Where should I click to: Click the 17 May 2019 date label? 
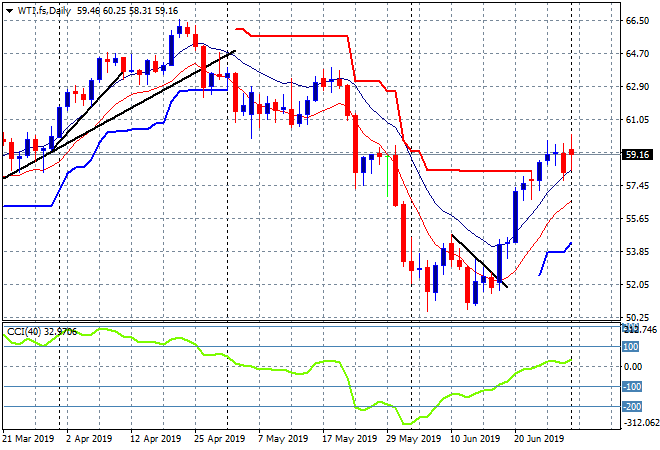[349, 439]
